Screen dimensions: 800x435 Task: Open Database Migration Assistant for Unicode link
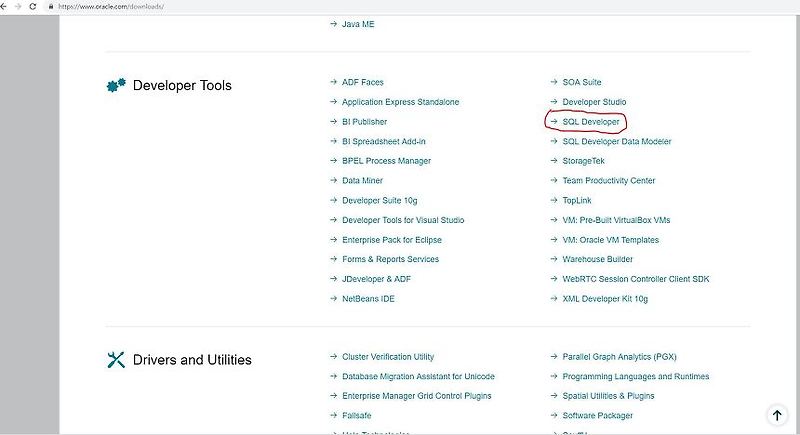(x=418, y=376)
